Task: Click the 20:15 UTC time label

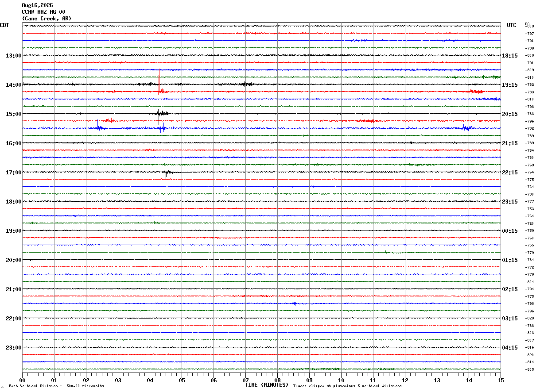Action: tap(509, 114)
